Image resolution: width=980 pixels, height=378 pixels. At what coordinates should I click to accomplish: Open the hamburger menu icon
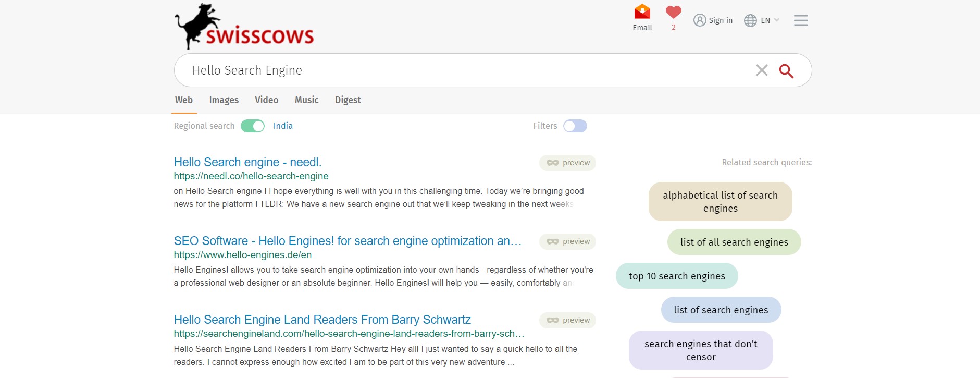801,20
